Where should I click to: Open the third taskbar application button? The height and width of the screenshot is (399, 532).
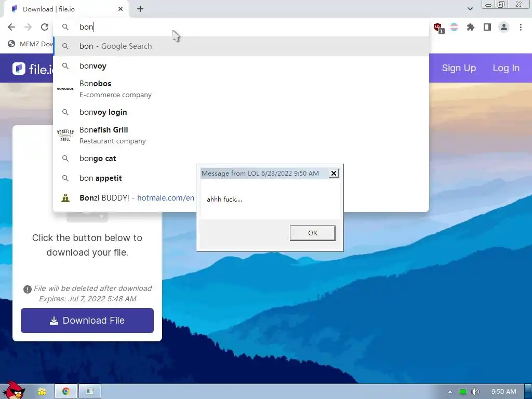click(89, 392)
